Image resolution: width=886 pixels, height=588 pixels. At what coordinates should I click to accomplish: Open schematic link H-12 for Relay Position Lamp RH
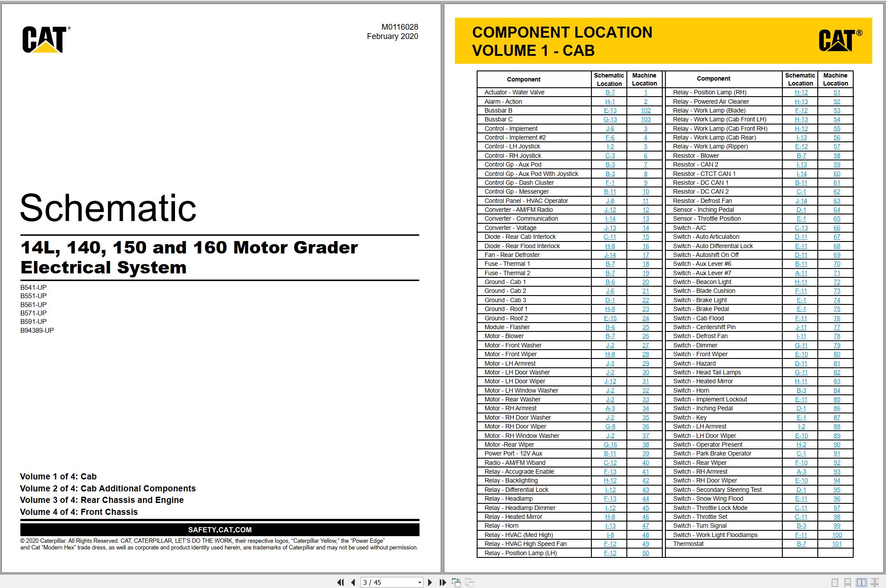click(x=801, y=92)
